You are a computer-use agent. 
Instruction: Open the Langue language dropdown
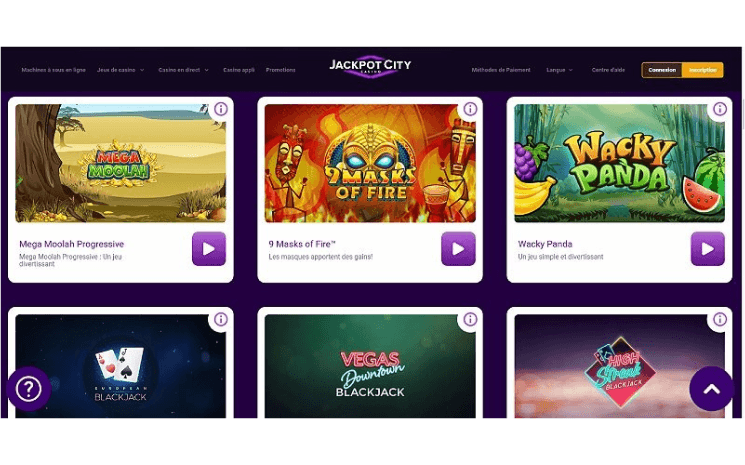click(x=559, y=70)
